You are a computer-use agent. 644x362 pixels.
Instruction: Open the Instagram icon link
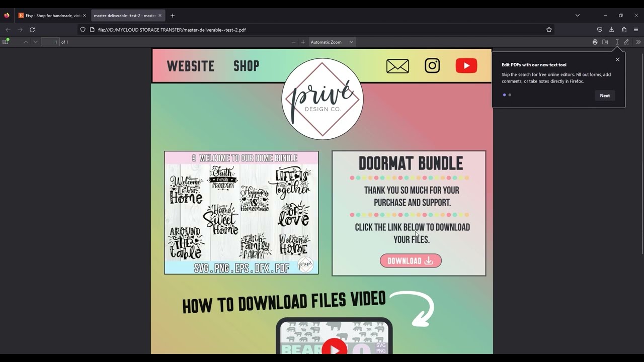pyautogui.click(x=432, y=66)
